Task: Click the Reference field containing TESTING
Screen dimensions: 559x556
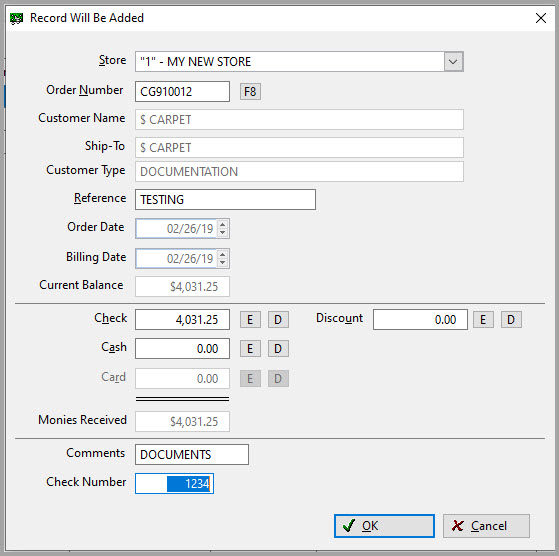Action: [225, 200]
